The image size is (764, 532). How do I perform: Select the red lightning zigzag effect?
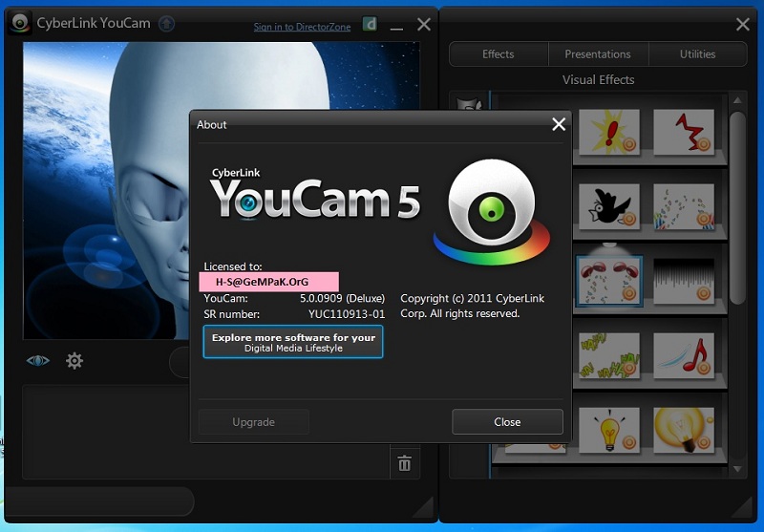point(684,132)
